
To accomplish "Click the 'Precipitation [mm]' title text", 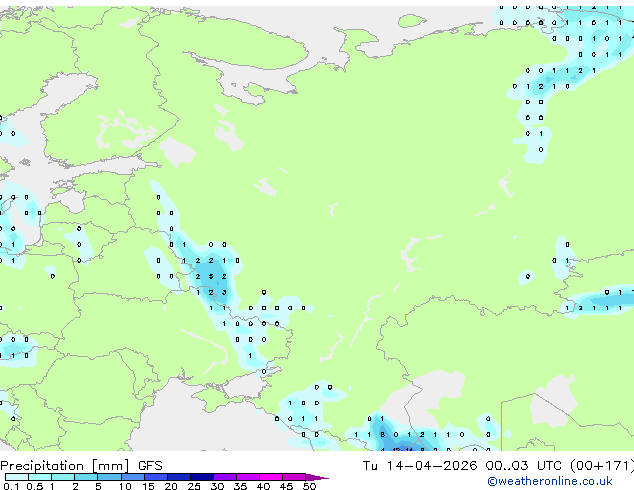I will coord(65,466).
